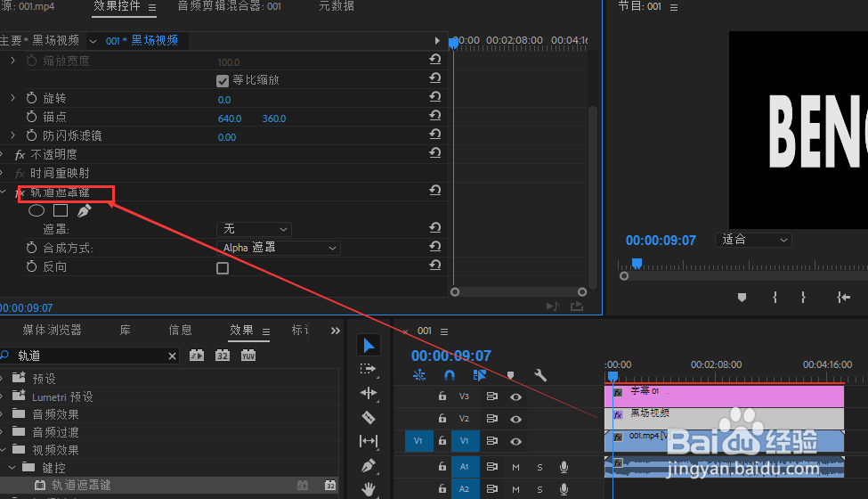Click program monitor playhead scrubber

coord(637,263)
